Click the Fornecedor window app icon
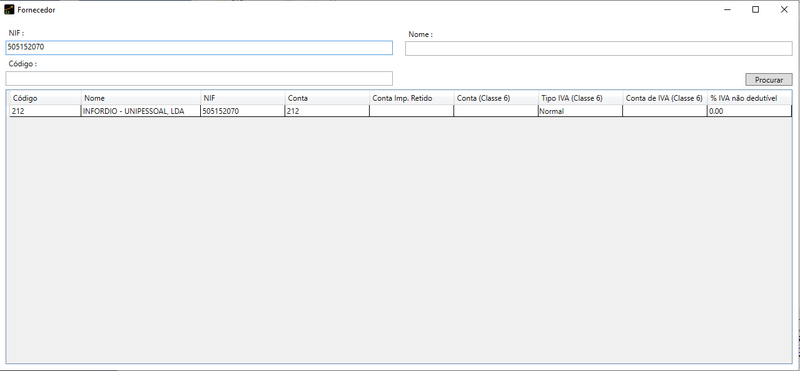This screenshot has height=371, width=800. [9, 10]
